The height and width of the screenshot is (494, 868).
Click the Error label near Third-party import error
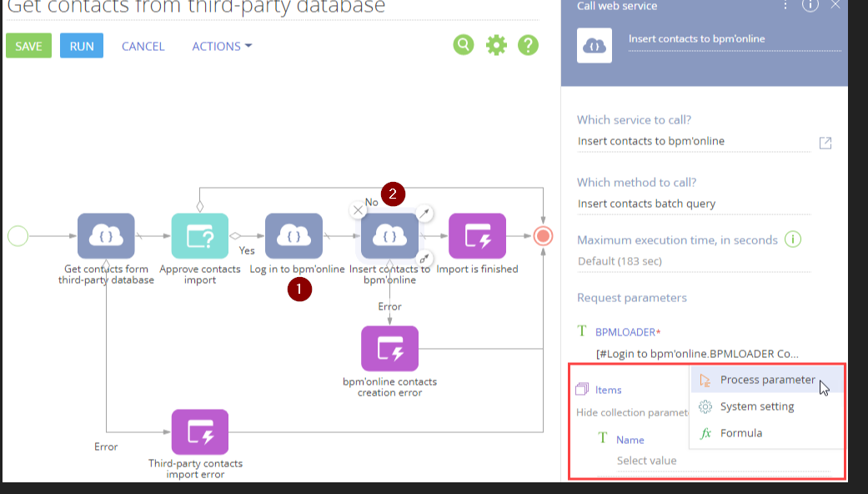click(x=106, y=447)
